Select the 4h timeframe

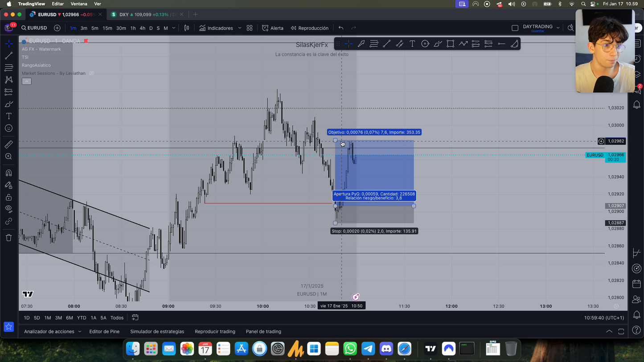point(143,28)
